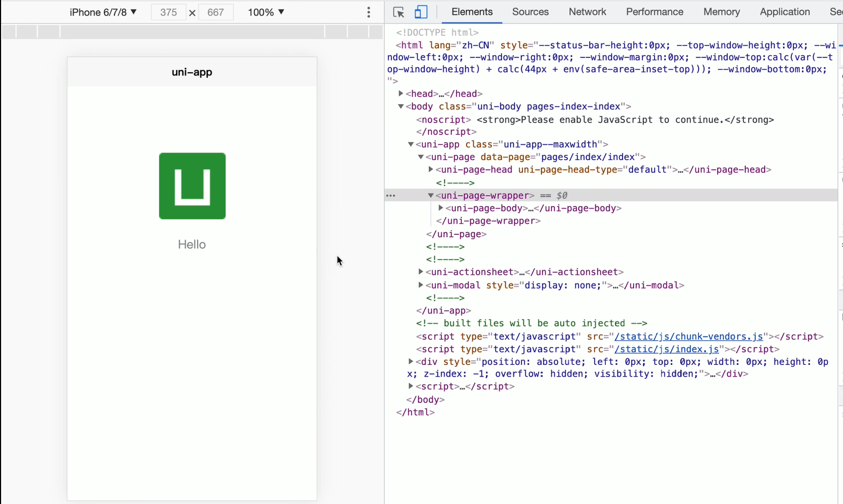
Task: Collapse the body element node
Action: click(401, 106)
